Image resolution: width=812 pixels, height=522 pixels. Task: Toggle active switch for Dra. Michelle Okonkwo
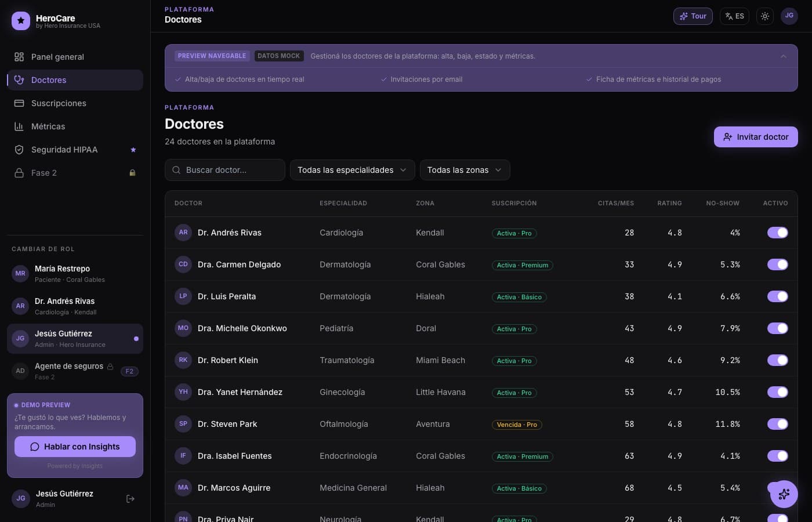pos(778,328)
